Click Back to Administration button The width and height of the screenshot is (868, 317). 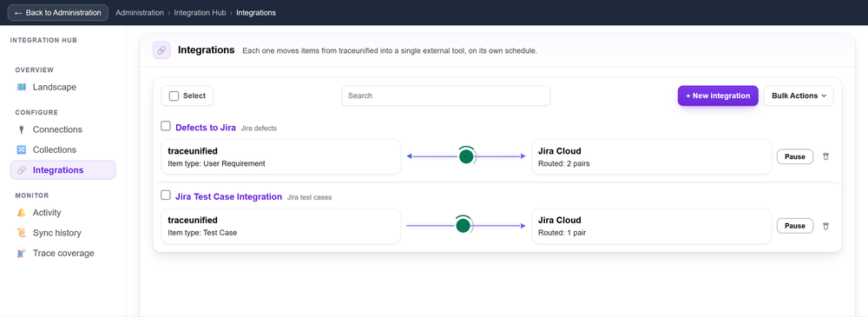tap(57, 13)
